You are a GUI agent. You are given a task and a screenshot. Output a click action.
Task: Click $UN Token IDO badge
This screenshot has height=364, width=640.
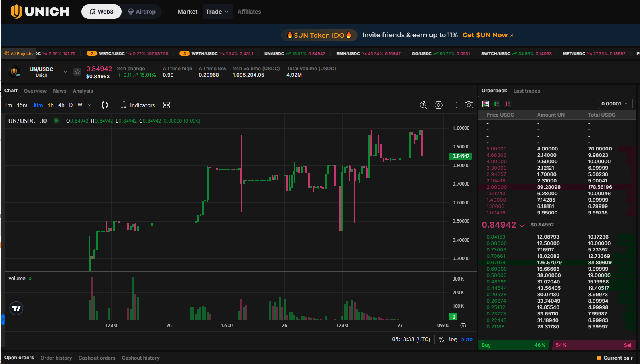319,35
